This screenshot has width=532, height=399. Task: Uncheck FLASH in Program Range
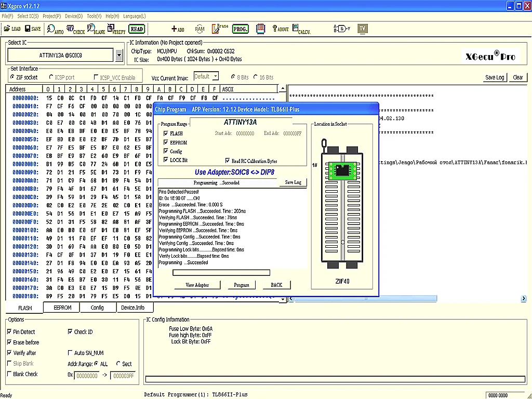[x=166, y=134]
